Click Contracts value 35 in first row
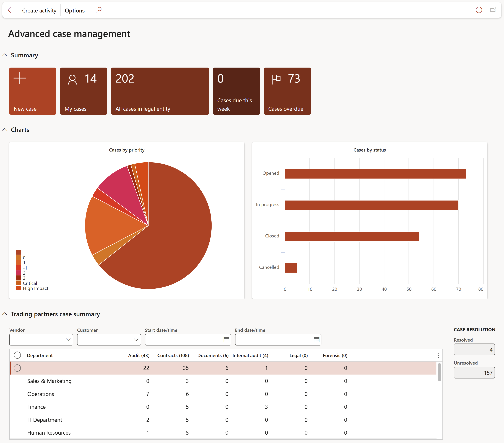 186,368
